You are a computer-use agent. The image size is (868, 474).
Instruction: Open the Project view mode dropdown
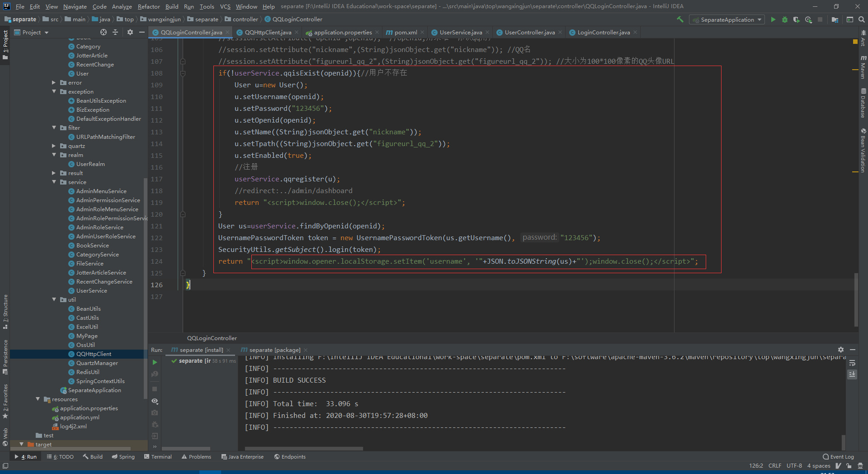click(32, 32)
